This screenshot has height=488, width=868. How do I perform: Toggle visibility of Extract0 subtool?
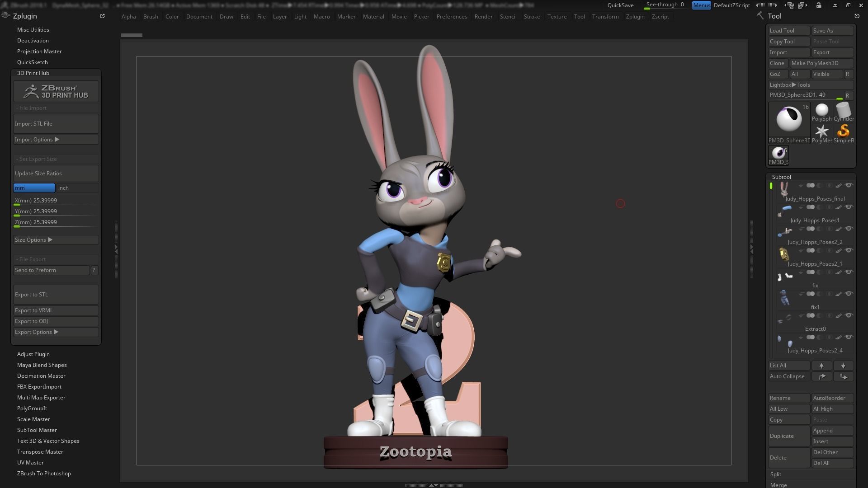point(849,316)
